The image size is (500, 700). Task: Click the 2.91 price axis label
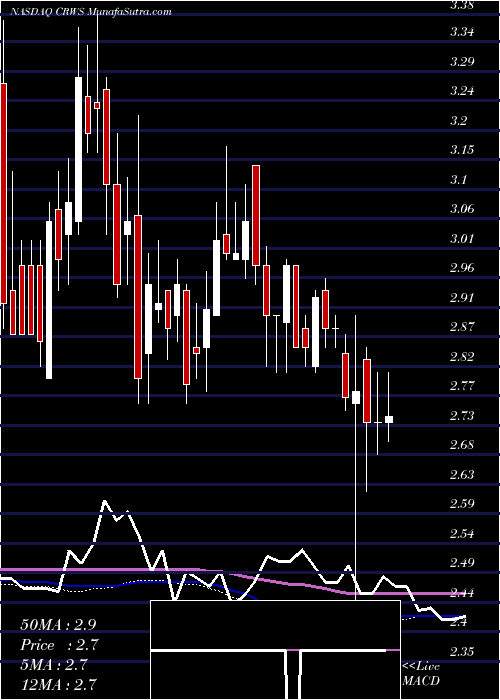pyautogui.click(x=462, y=297)
